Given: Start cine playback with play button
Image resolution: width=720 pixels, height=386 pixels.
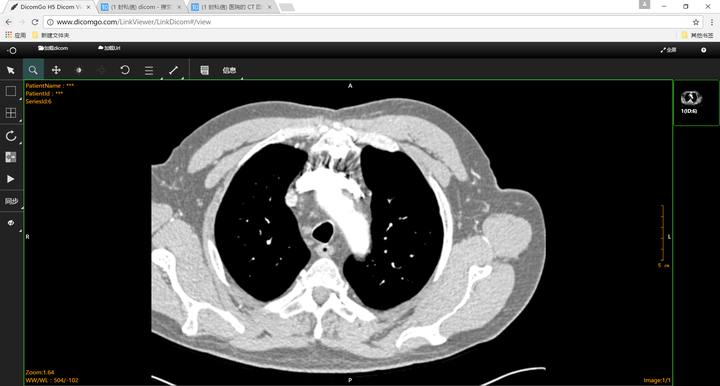Looking at the screenshot, I should pyautogui.click(x=11, y=179).
